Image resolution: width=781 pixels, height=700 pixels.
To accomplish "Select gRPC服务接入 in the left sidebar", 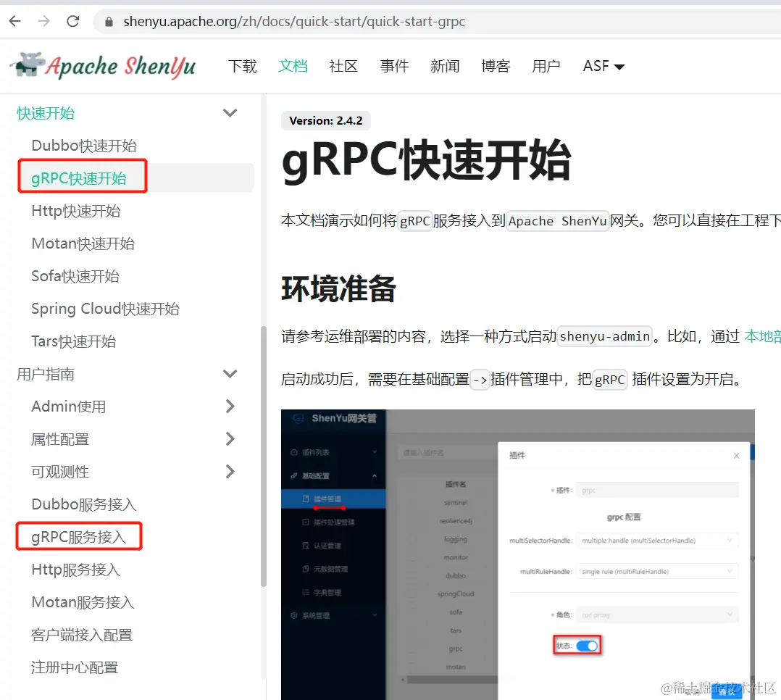I will point(78,536).
